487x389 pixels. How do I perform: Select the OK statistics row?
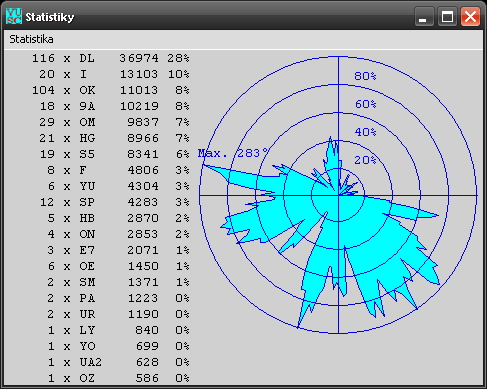(111, 90)
